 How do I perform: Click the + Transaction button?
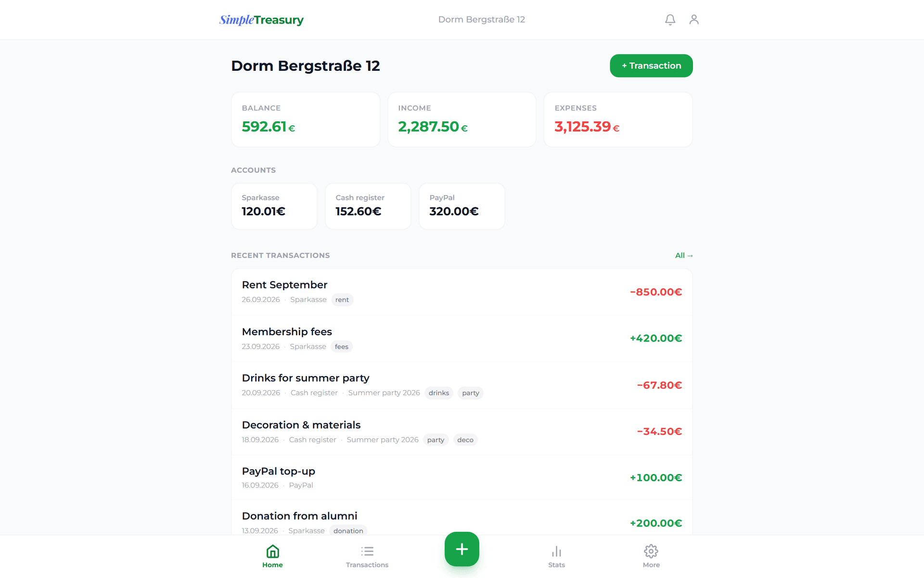651,66
